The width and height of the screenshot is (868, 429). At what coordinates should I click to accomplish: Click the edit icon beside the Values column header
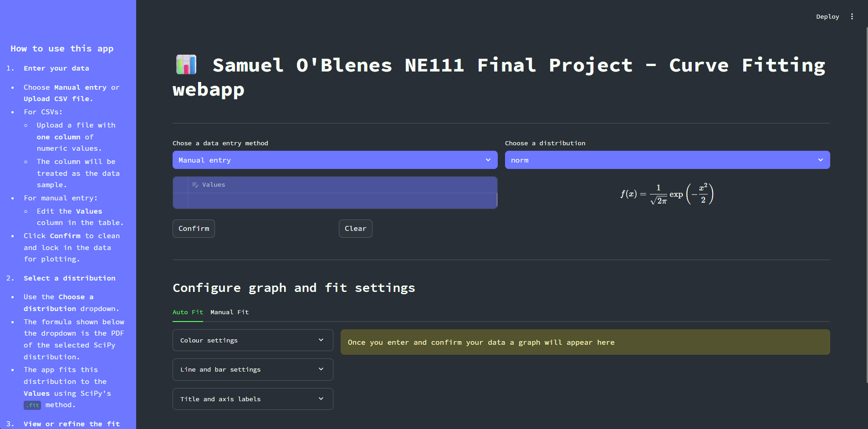195,184
